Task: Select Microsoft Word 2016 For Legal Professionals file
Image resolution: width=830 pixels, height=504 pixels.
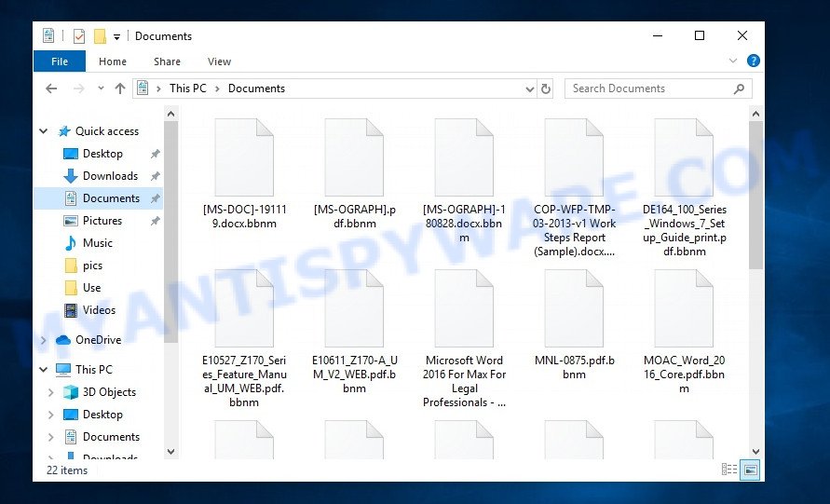Action: (464, 339)
